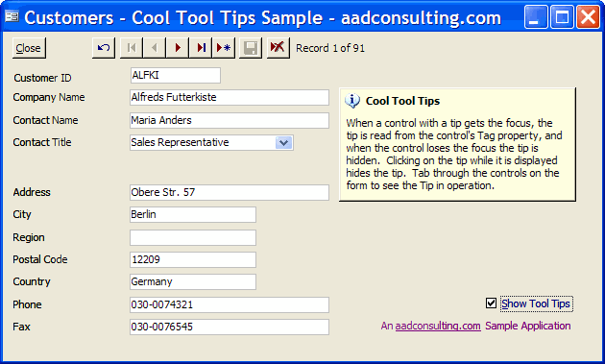Screen dimensions: 605x364
Task: Click the empty Region field
Action: pos(193,237)
